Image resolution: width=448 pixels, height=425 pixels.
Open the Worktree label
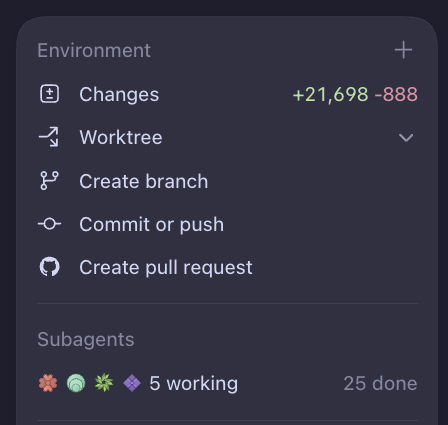(121, 137)
